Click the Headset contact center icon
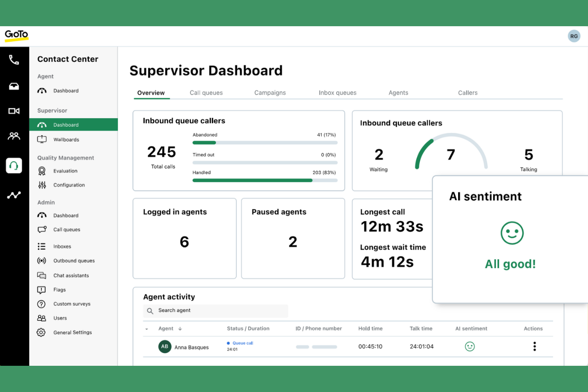The height and width of the screenshot is (392, 588). [x=14, y=166]
